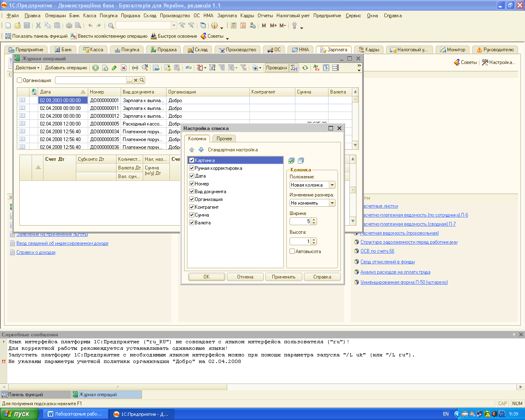Click the journal operations list vertical scrollbar
Image resolution: width=525 pixels, height=420 pixels.
point(356,119)
